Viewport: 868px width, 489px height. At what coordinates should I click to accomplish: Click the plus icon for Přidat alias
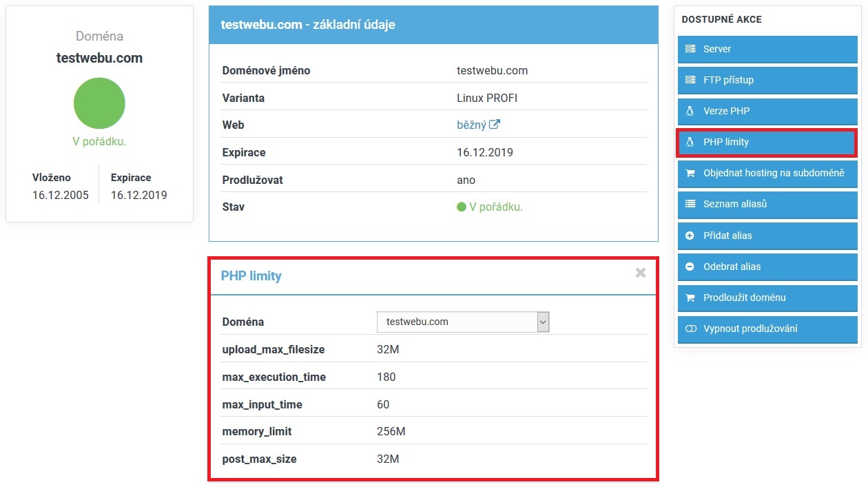click(x=690, y=236)
